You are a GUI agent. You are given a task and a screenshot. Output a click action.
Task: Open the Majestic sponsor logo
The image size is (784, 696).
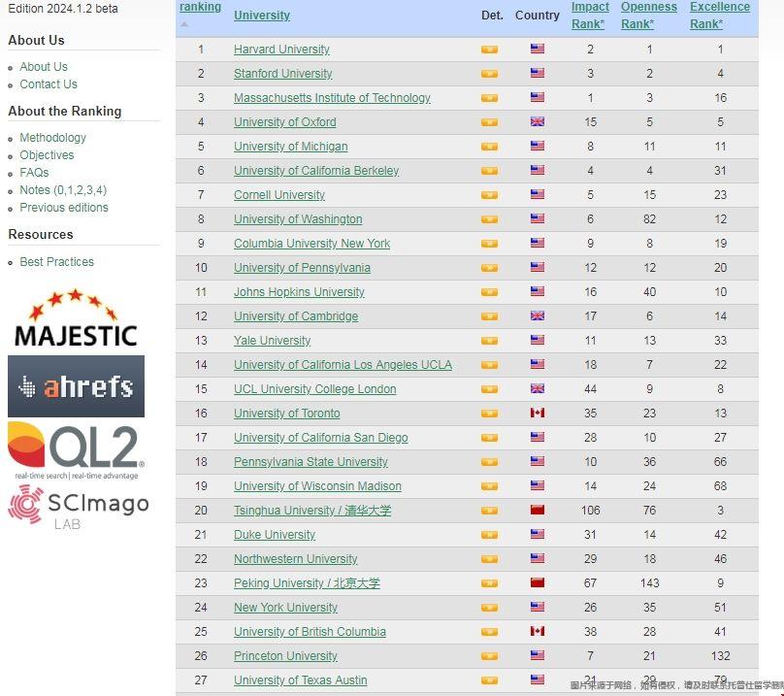[x=76, y=318]
